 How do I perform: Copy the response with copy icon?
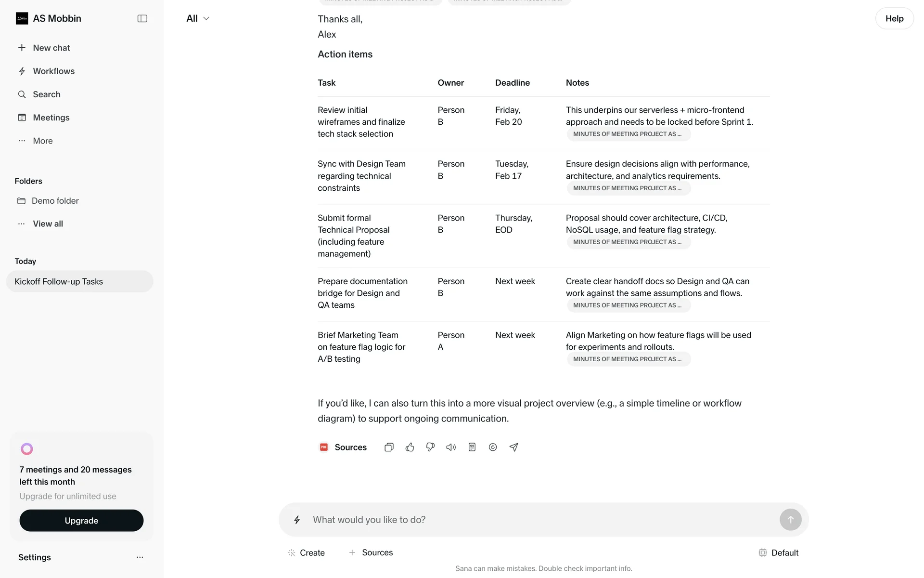tap(389, 447)
